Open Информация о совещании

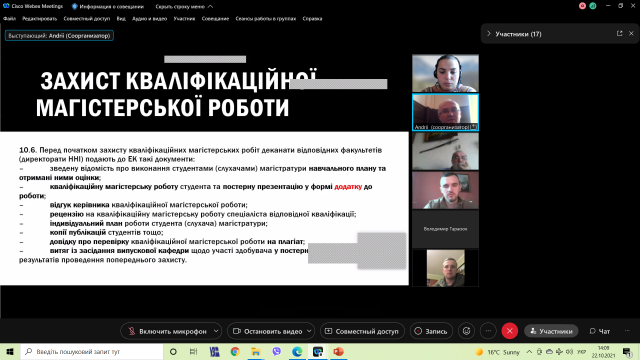click(x=108, y=7)
